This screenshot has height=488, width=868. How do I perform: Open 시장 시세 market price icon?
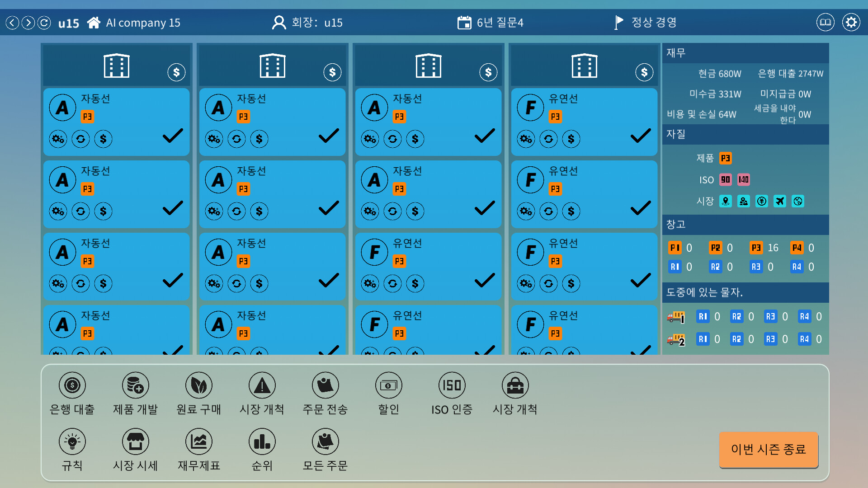pos(135,441)
